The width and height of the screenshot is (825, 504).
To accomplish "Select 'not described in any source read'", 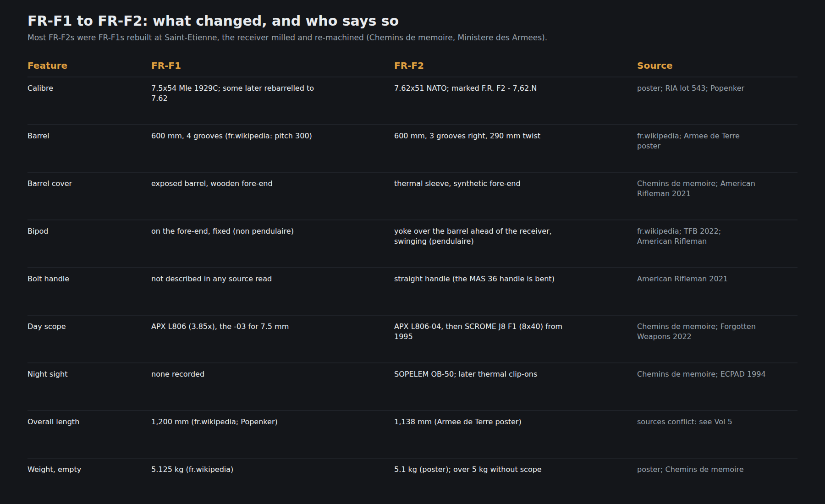I will [x=211, y=279].
